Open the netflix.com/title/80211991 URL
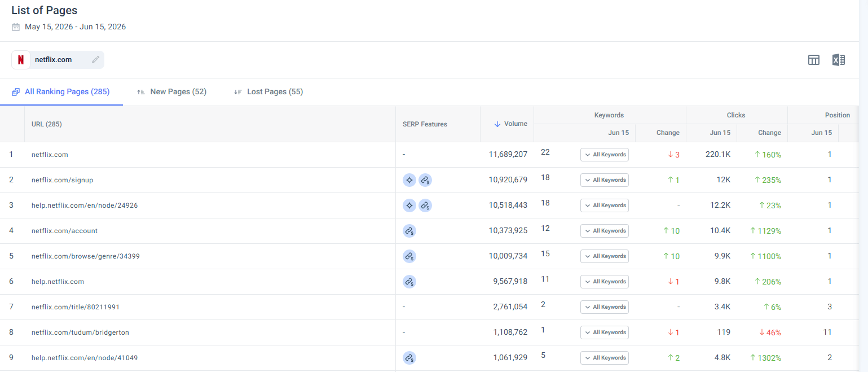Viewport: 868px width, 372px height. point(76,307)
